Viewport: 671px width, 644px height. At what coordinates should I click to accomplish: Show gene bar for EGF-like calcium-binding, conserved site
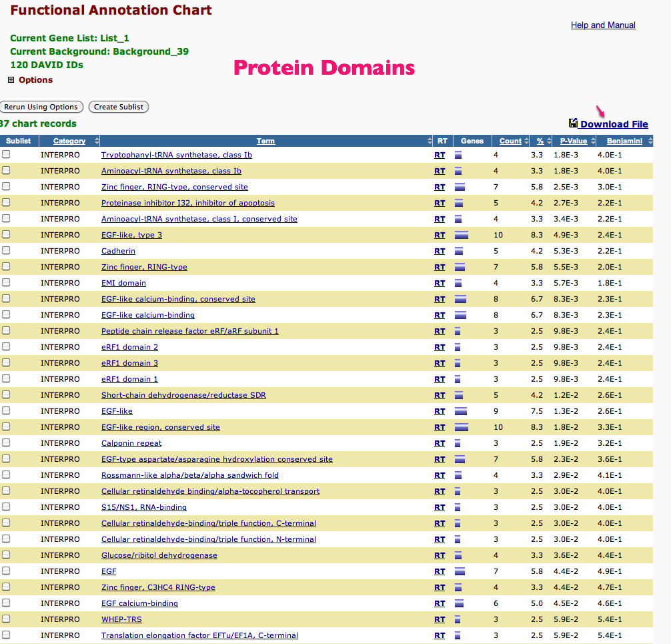[460, 299]
